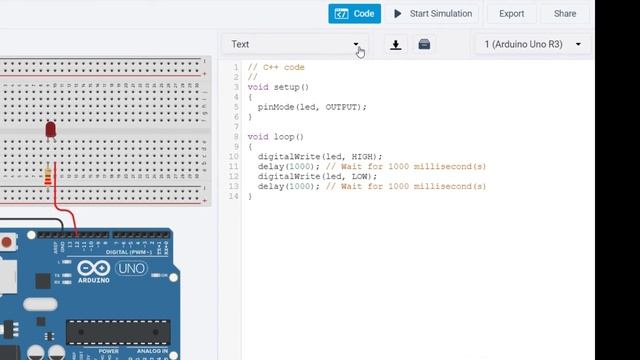Click Start Simulation button
The image size is (640, 360).
(433, 13)
